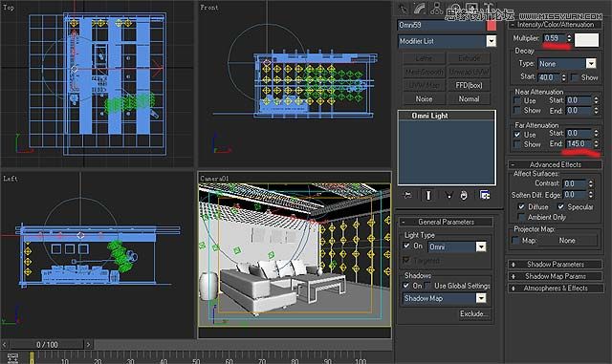612x364 pixels.
Task: Click the Top viewport label
Action: coord(9,7)
